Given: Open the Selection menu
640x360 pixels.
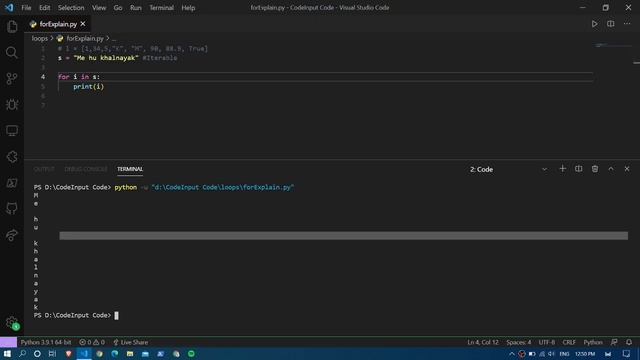Looking at the screenshot, I should [x=71, y=8].
